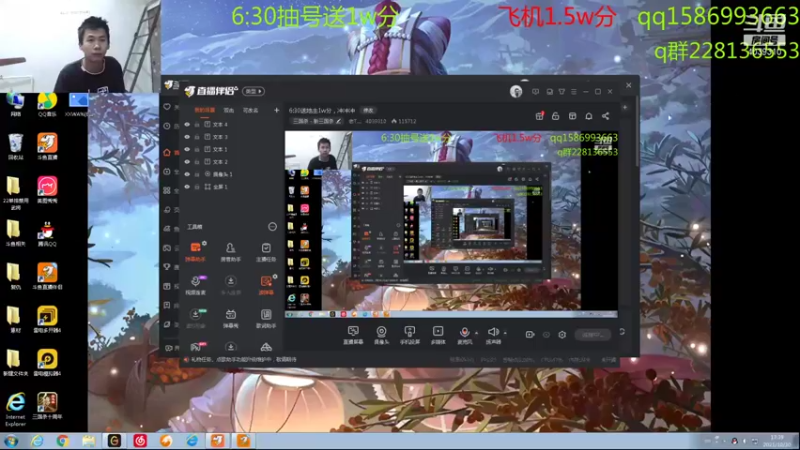Select 全屏 1 in source list

pyautogui.click(x=220, y=187)
